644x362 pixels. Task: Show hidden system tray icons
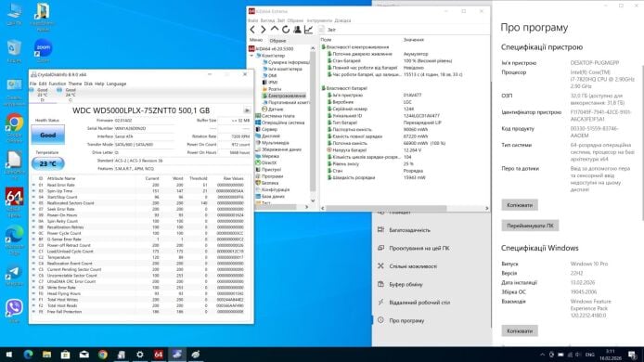click(x=542, y=355)
